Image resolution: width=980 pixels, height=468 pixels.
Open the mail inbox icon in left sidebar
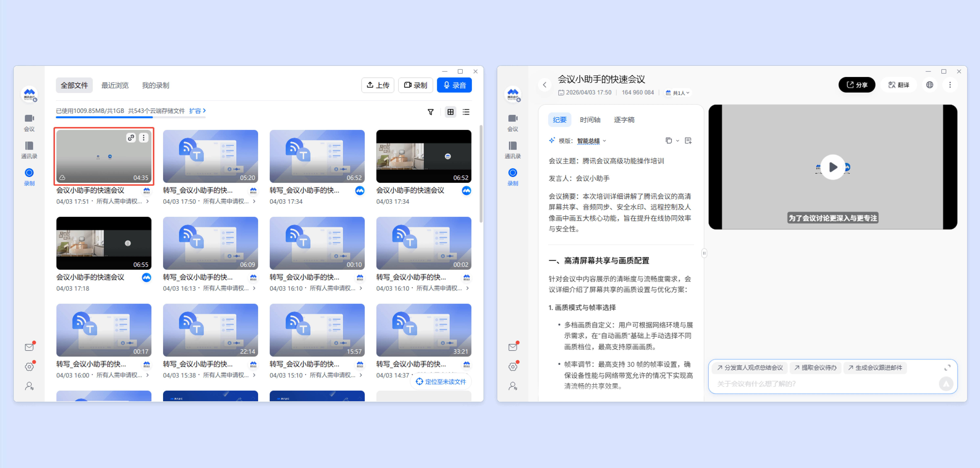click(29, 347)
